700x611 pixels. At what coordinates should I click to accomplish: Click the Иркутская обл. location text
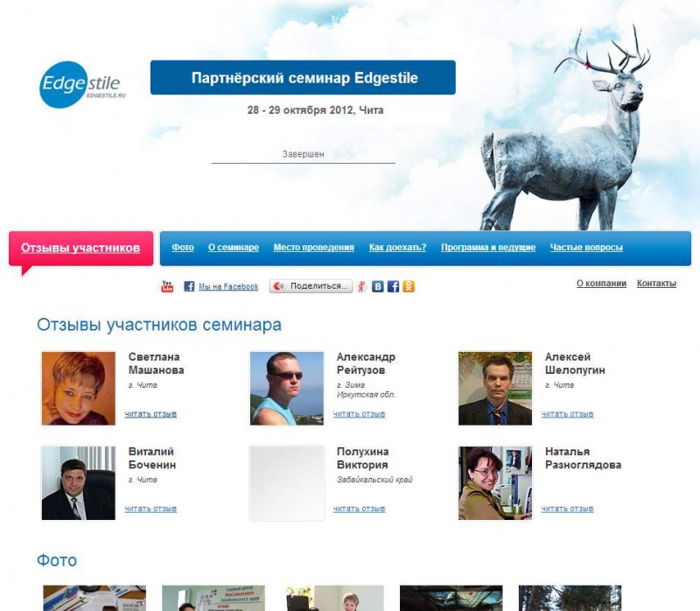(x=366, y=395)
